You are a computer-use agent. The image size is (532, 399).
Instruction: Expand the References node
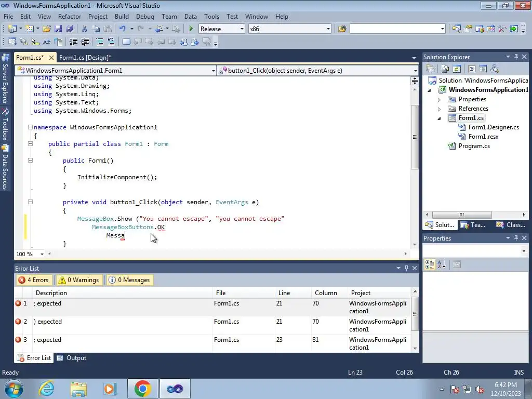(439, 109)
